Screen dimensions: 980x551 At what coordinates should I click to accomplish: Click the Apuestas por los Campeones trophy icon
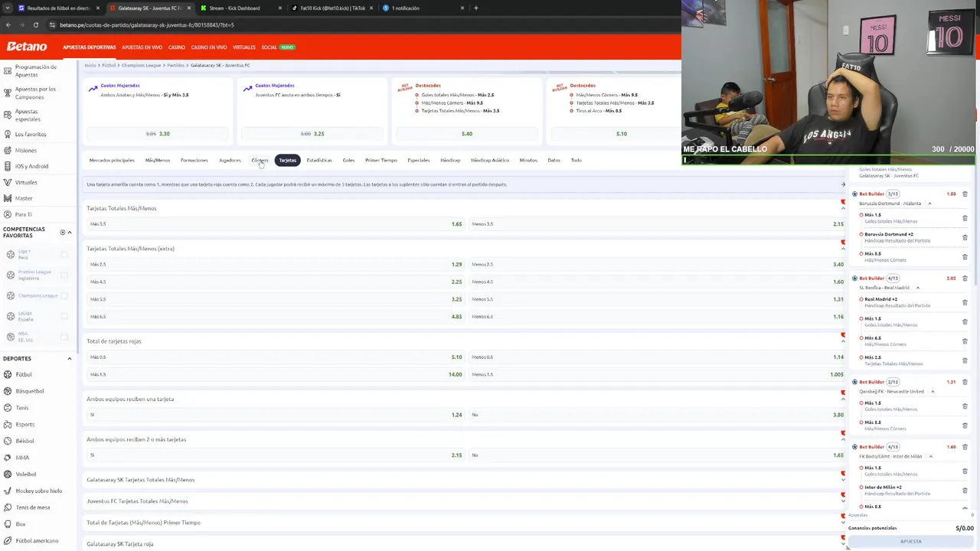8,93
